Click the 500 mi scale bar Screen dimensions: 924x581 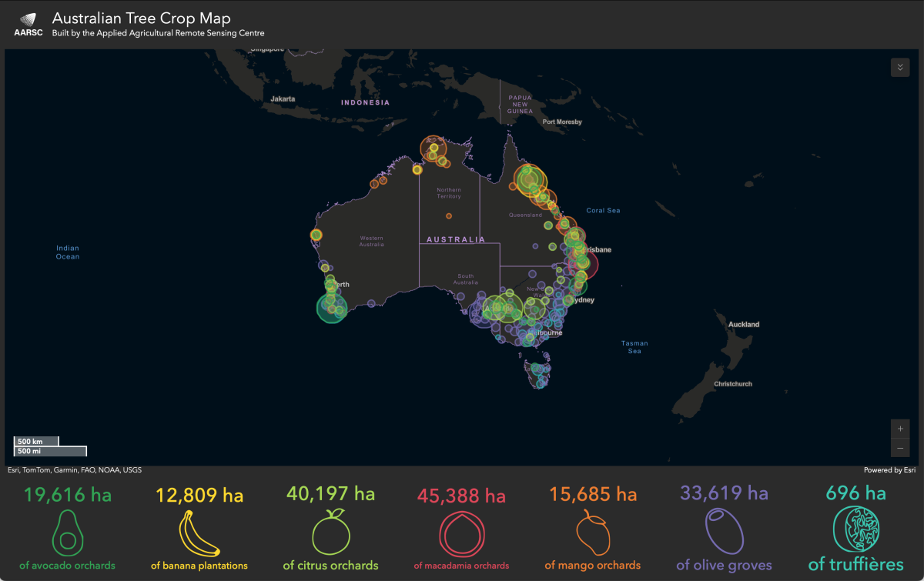click(50, 452)
